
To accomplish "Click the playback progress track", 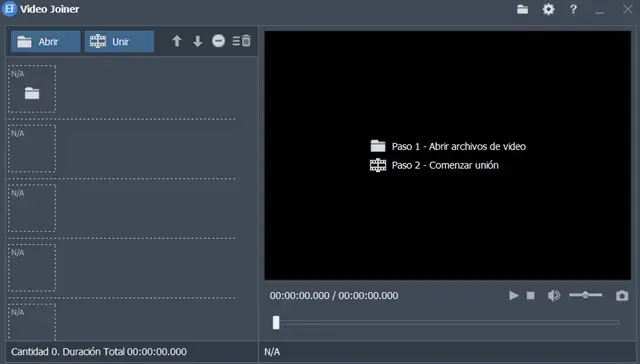I will tap(447, 322).
